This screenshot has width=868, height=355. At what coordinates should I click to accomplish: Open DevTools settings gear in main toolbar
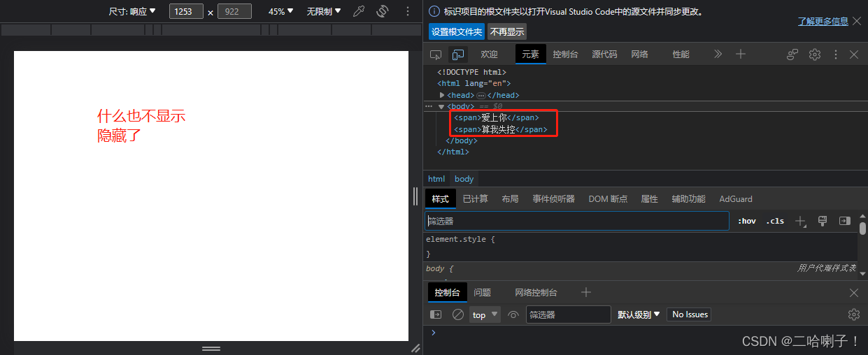[x=815, y=55]
